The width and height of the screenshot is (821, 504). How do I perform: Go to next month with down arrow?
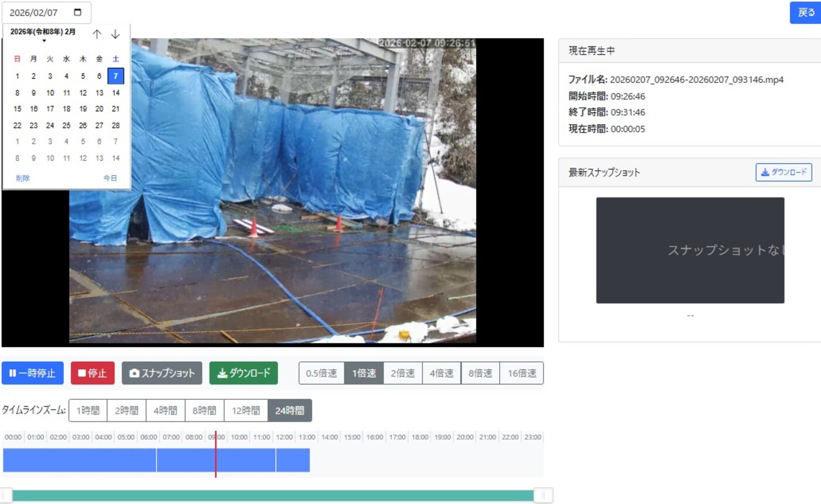click(x=116, y=35)
